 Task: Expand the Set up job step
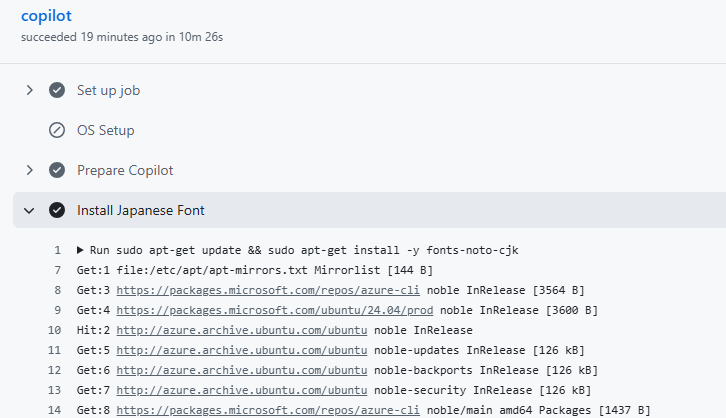30,90
